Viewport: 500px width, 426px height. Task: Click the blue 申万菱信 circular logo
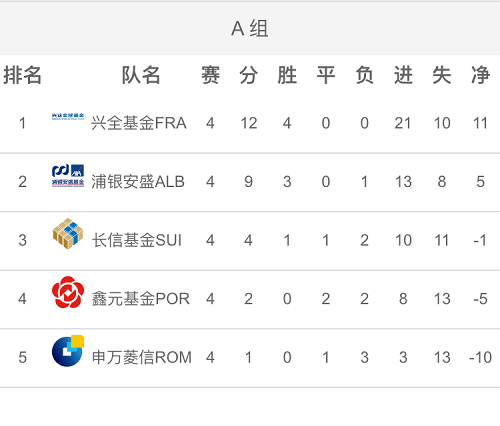point(68,351)
